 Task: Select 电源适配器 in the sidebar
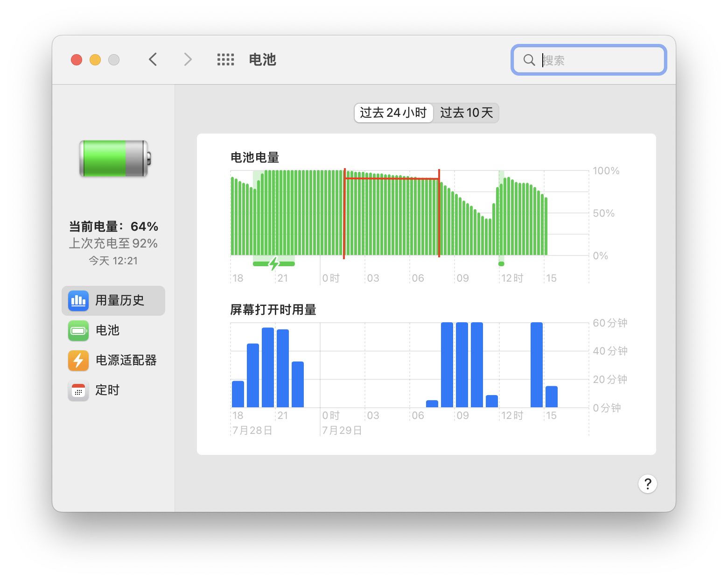[x=126, y=361]
